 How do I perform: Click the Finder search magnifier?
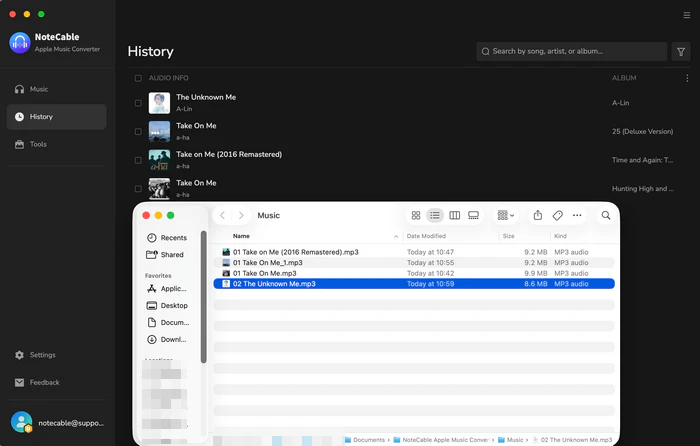pyautogui.click(x=606, y=216)
